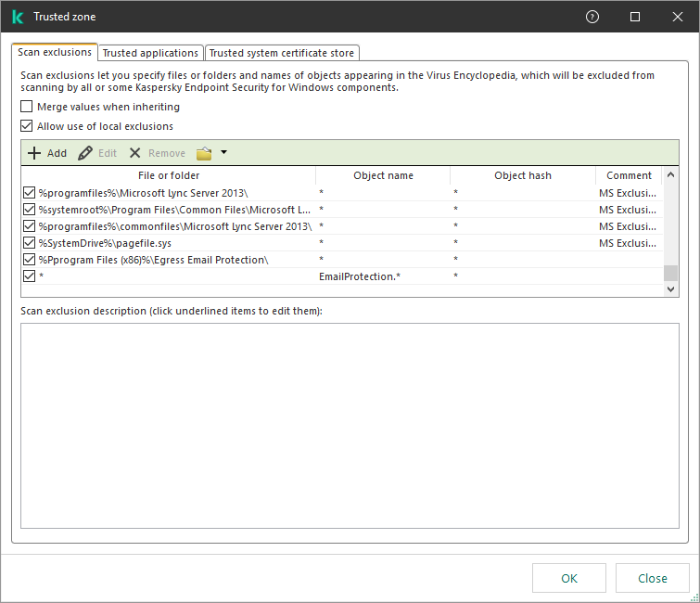Click the exclusion list scrollbar thumb
This screenshot has width=700, height=603.
click(670, 273)
